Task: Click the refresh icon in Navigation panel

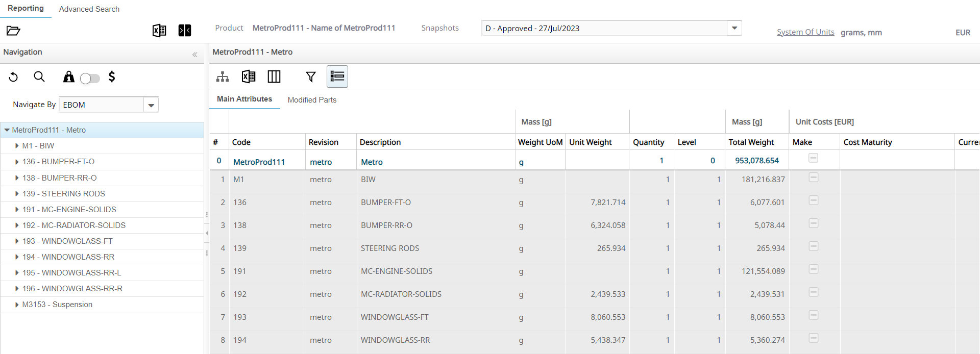Action: tap(14, 77)
